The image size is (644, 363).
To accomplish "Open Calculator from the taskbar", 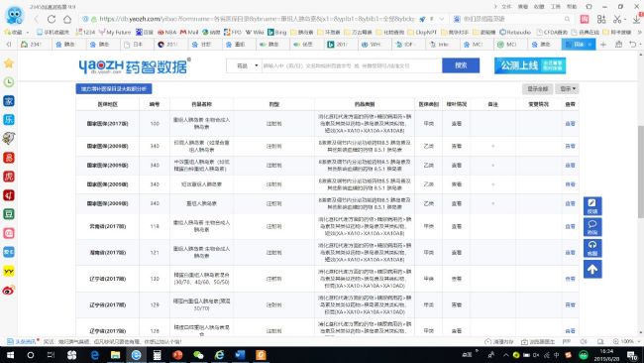I will 157,355.
